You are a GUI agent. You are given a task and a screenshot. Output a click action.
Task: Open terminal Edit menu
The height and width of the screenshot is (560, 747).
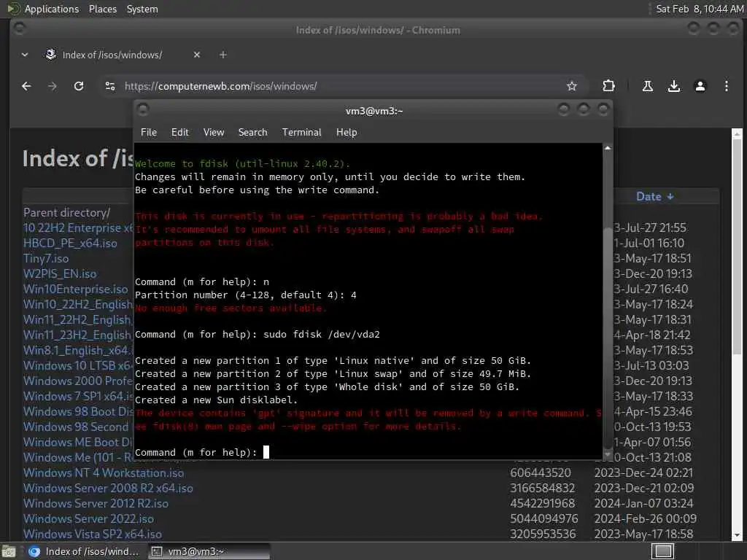point(179,133)
